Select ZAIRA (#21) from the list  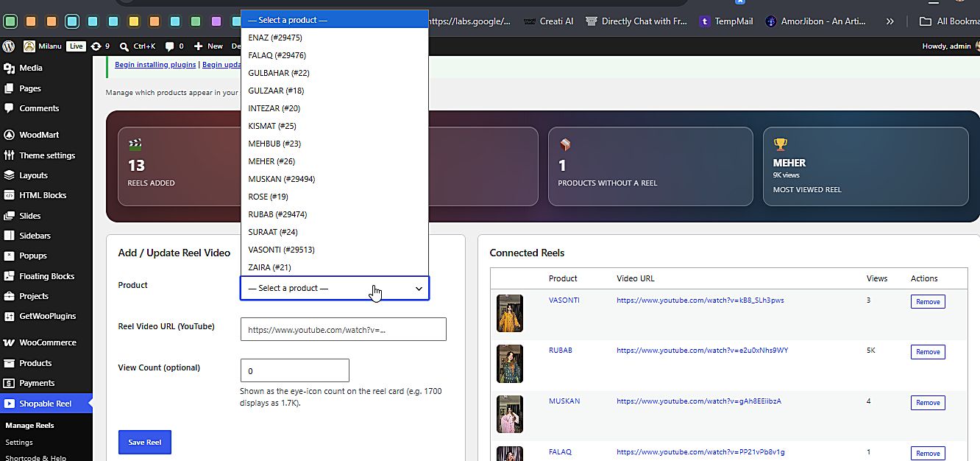click(x=335, y=267)
